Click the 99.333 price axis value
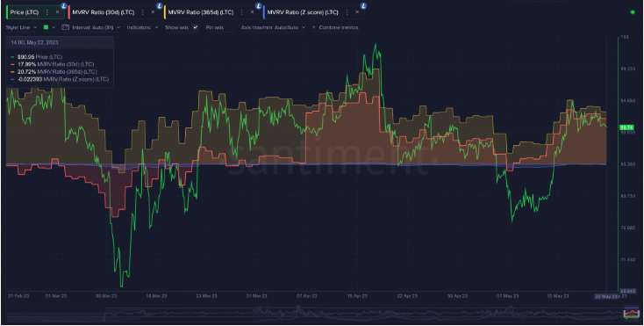This screenshot has width=644, height=326. point(627,69)
